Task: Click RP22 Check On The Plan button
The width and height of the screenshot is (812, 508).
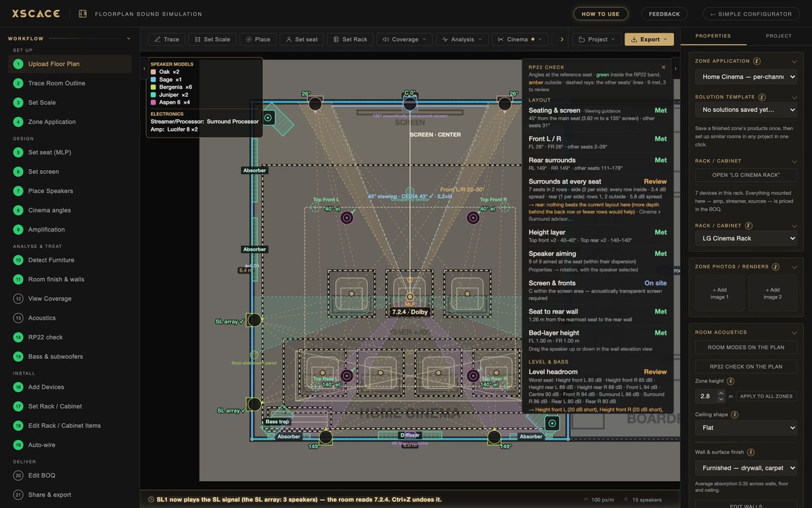Action: 746,366
